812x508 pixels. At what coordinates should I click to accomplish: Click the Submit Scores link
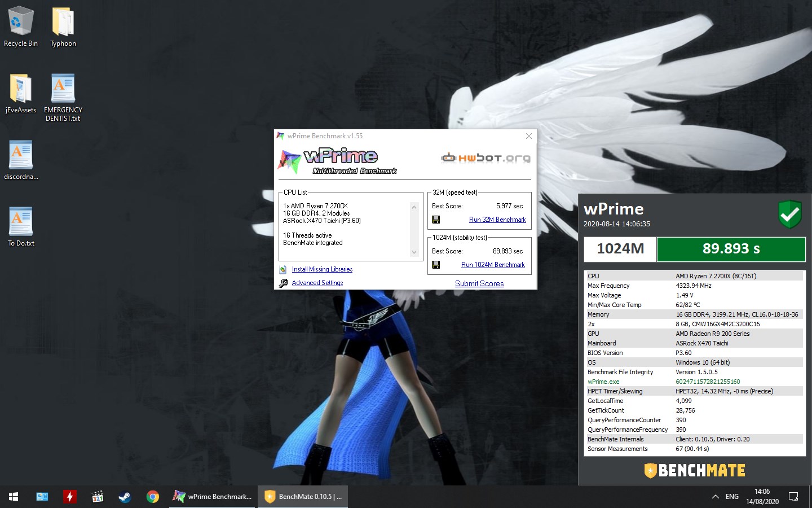coord(479,283)
